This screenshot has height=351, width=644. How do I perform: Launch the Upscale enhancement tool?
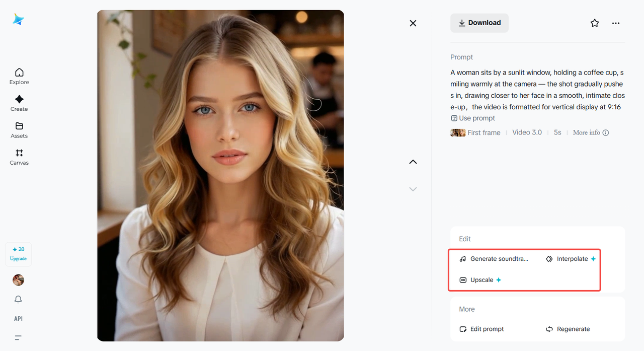479,279
